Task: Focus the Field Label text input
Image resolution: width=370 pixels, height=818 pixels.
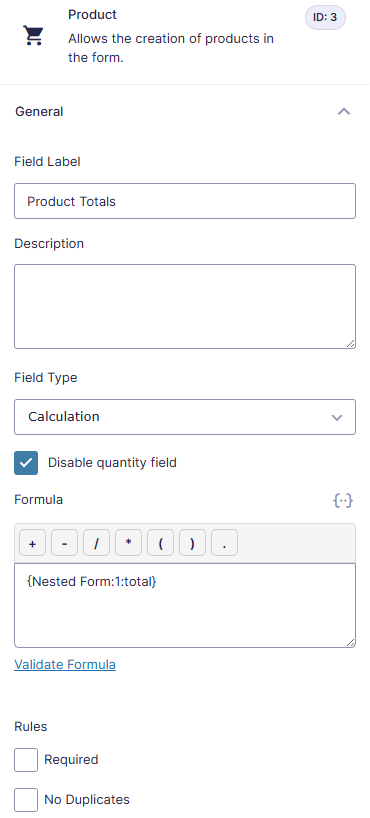Action: pos(185,201)
